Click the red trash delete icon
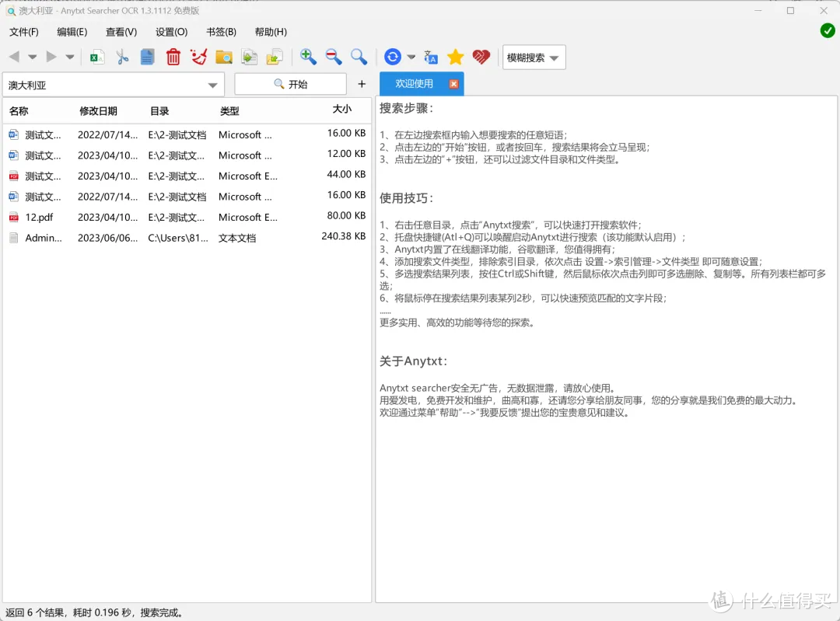This screenshot has height=621, width=840. [x=173, y=57]
